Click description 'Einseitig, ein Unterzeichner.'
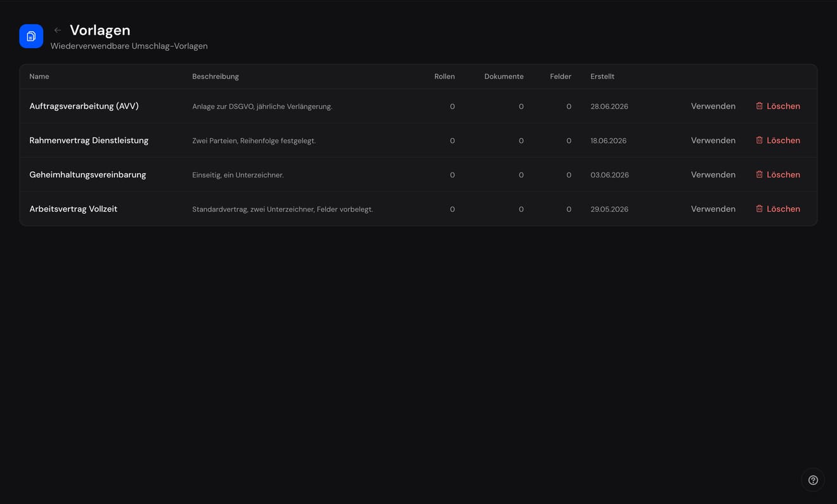837x504 pixels. pyautogui.click(x=238, y=175)
